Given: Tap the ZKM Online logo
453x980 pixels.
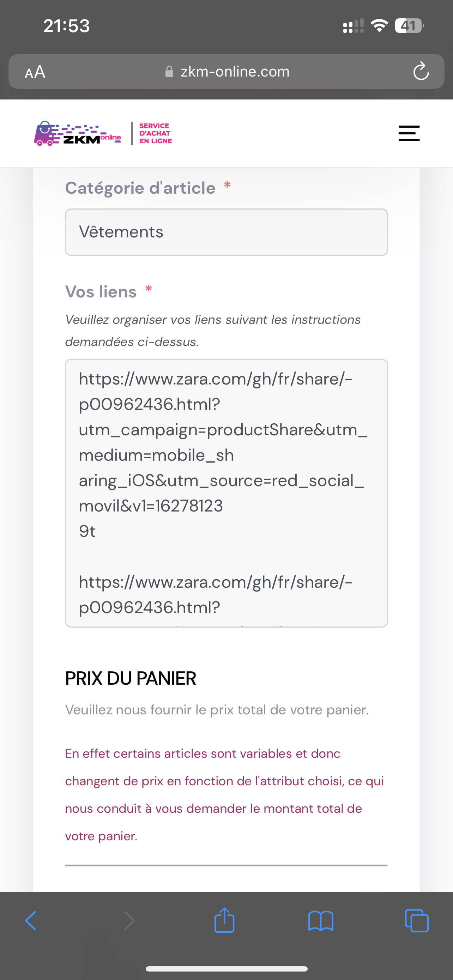Looking at the screenshot, I should (x=78, y=134).
